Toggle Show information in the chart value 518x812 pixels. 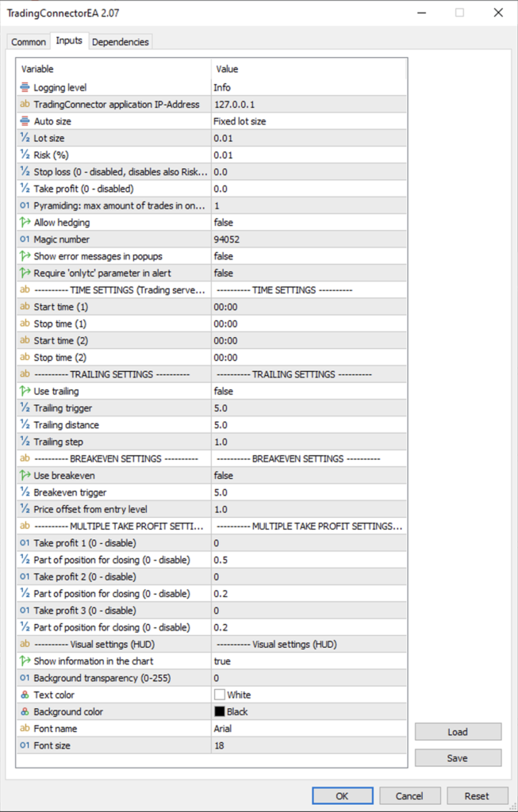[x=222, y=661]
